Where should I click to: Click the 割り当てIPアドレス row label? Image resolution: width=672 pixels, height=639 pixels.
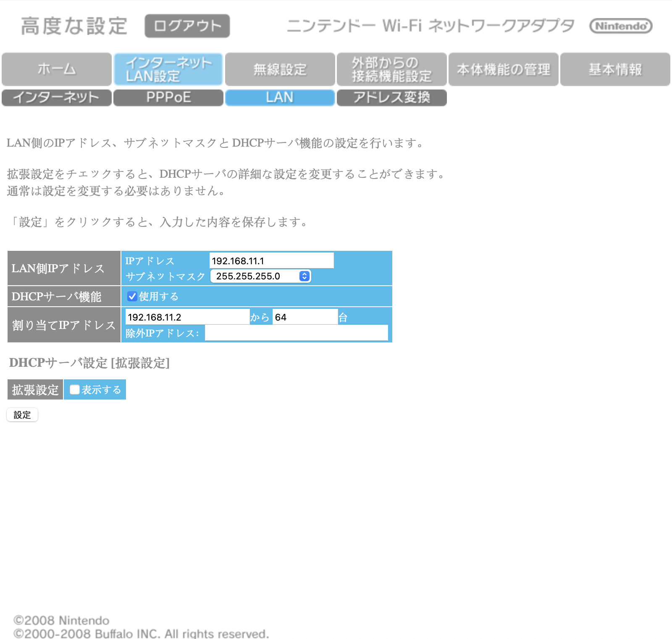(64, 325)
